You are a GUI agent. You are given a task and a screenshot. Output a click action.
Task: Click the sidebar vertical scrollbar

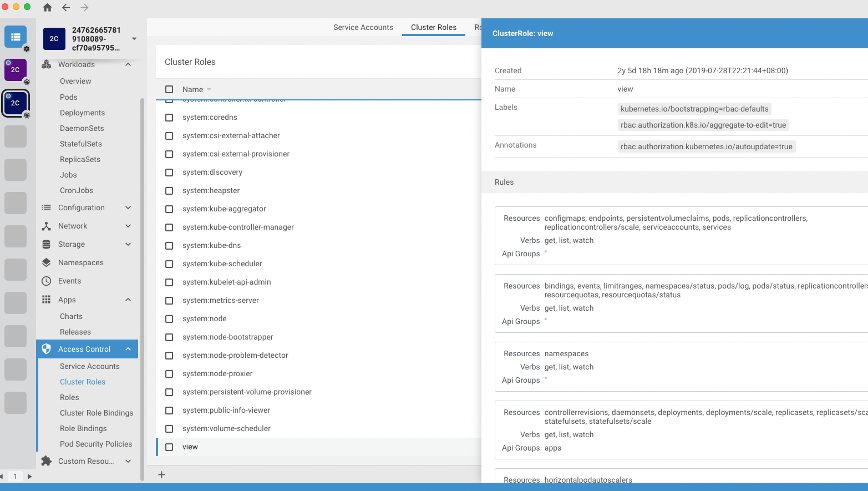click(142, 288)
